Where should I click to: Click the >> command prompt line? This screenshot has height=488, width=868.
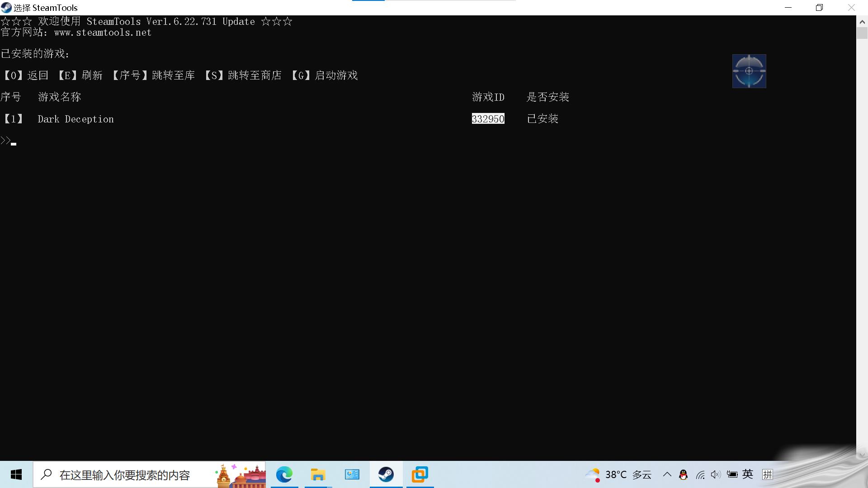tap(8, 141)
